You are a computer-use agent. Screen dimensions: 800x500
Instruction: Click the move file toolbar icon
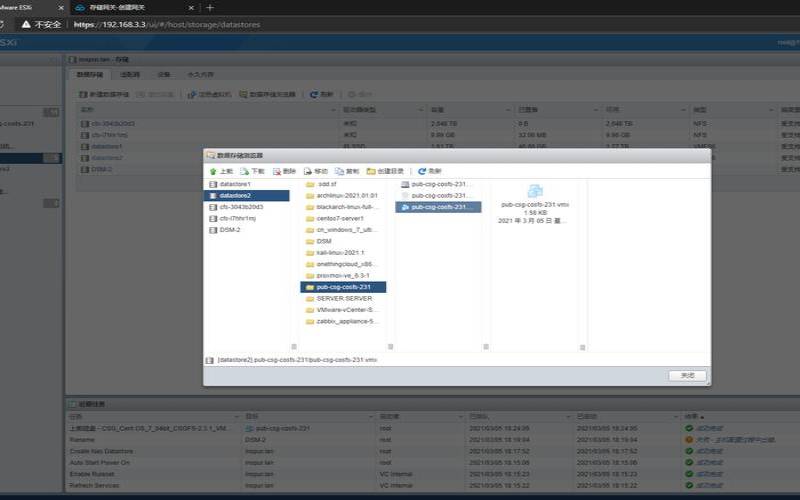pos(308,171)
